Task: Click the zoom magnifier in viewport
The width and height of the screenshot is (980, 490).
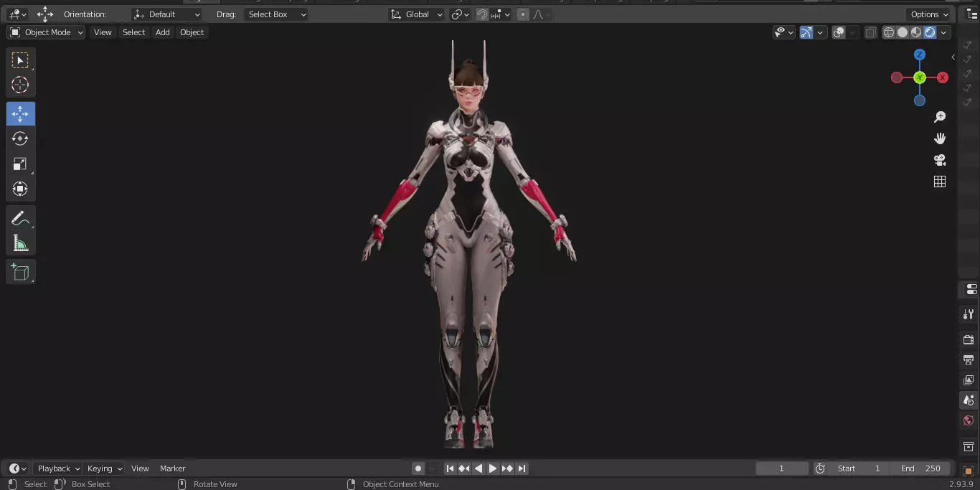Action: (940, 117)
